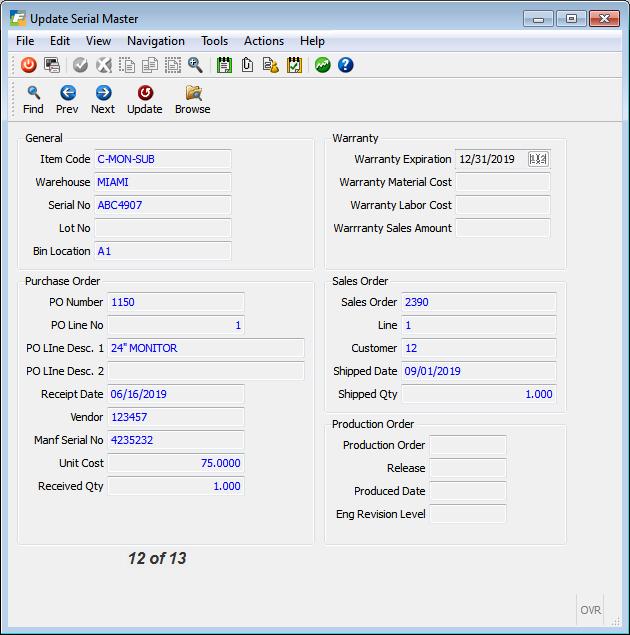Image resolution: width=630 pixels, height=635 pixels.
Task: Click the Vendor field 123457
Action: point(176,417)
